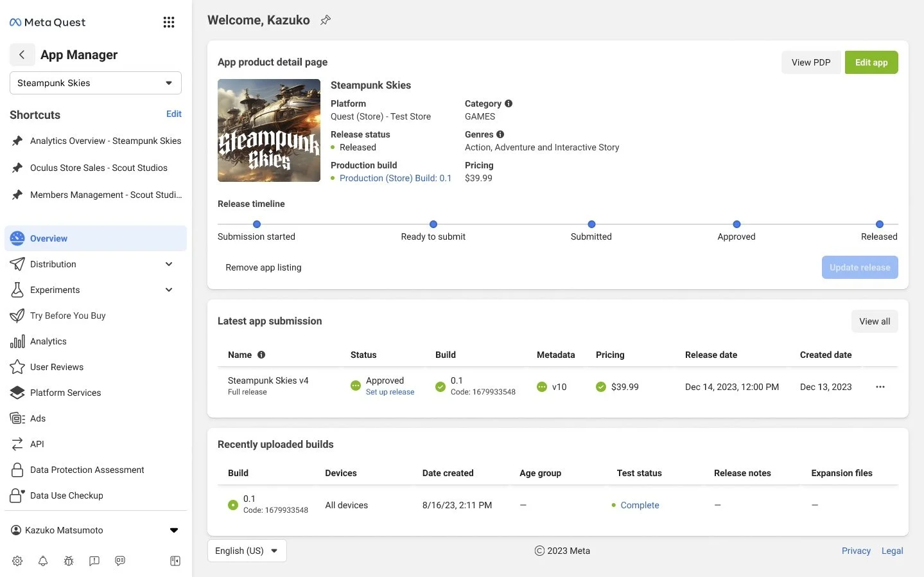
Task: Click the Submission started timeline marker
Action: [x=257, y=224]
